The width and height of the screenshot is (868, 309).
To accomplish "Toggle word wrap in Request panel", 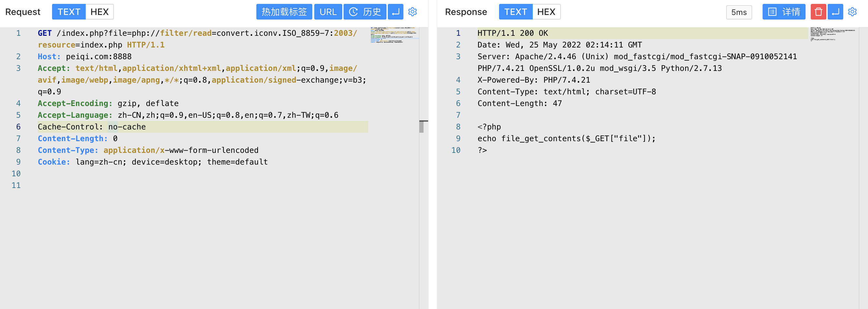I will [x=396, y=12].
